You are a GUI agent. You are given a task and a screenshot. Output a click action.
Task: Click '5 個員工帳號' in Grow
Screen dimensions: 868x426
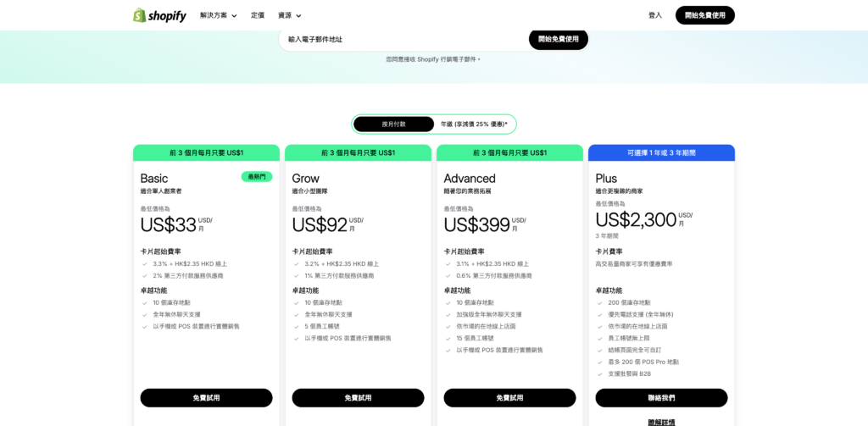[324, 326]
